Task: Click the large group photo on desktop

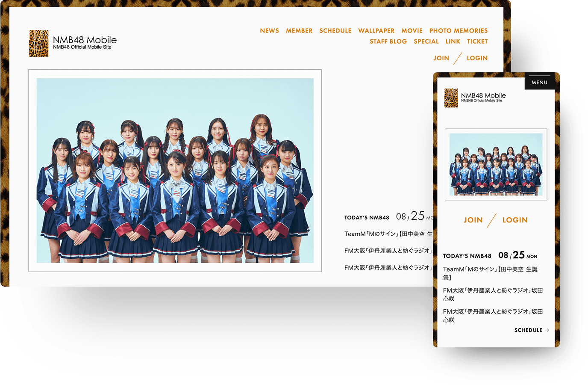Action: click(x=175, y=171)
